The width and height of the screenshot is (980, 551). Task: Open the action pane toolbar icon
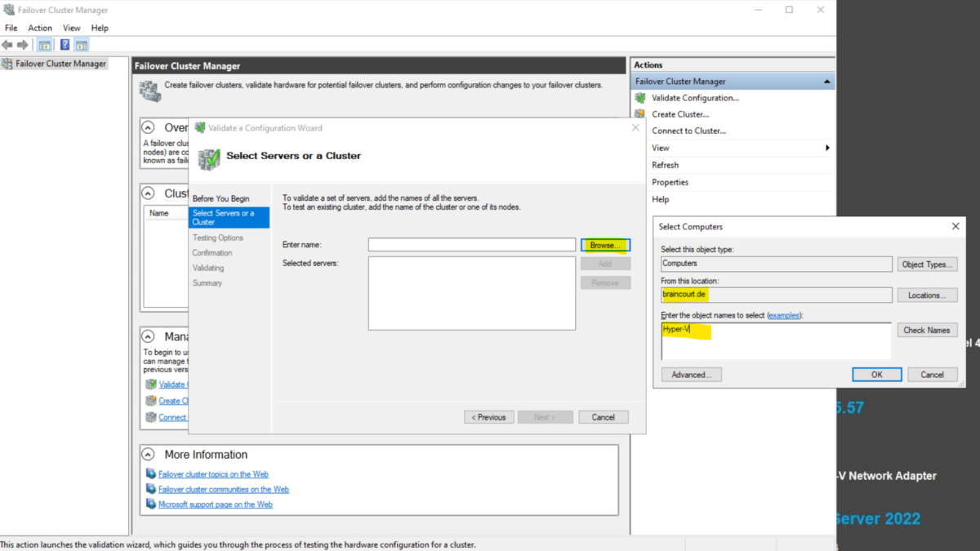pos(81,44)
